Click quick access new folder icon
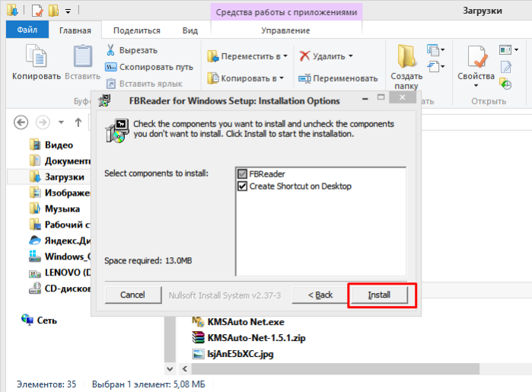The image size is (532, 392). [53, 11]
